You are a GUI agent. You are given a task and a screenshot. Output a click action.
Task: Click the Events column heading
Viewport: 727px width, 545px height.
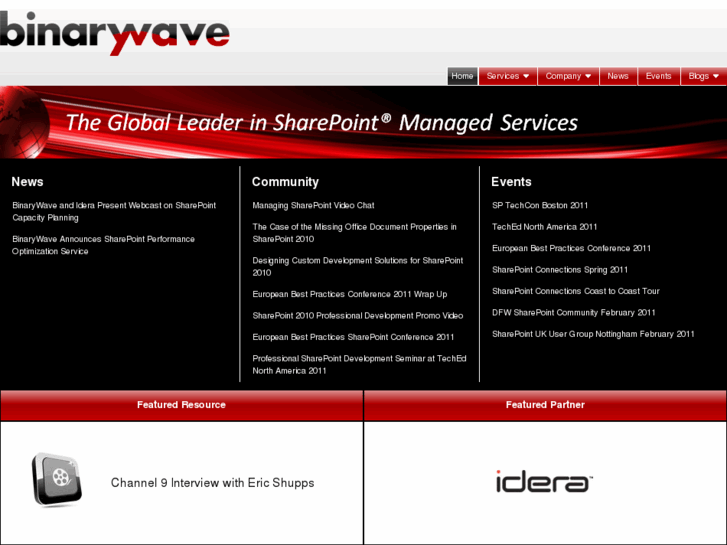[511, 182]
